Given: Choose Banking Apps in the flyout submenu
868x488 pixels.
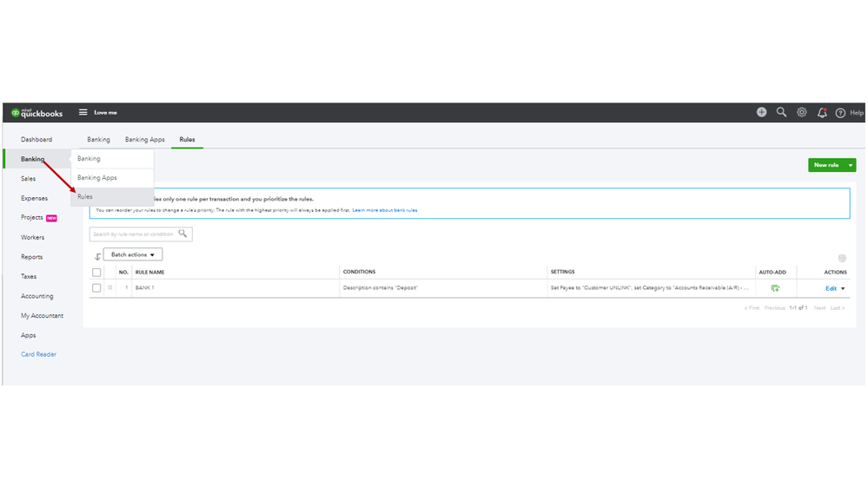Looking at the screenshot, I should click(112, 178).
